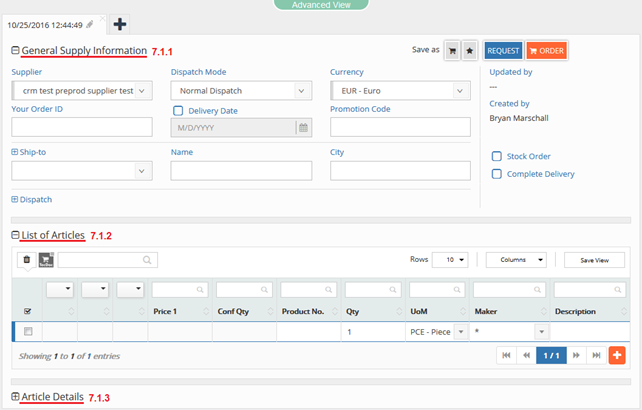
Task: Toggle the Delivery Date checkbox
Action: click(x=178, y=111)
